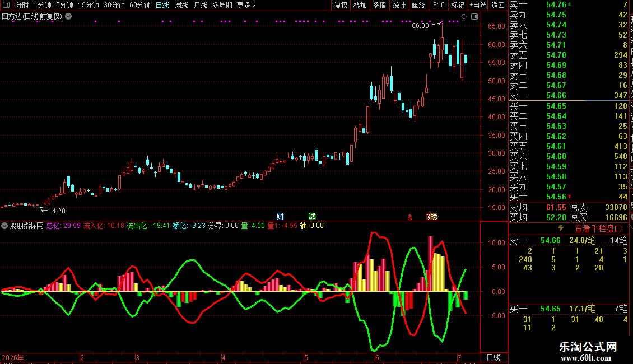
Task: Click the 买十 price 54.56
Action: 556,197
